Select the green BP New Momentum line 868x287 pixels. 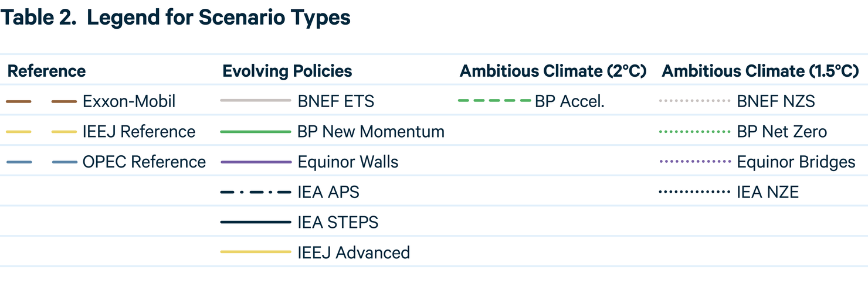256,132
